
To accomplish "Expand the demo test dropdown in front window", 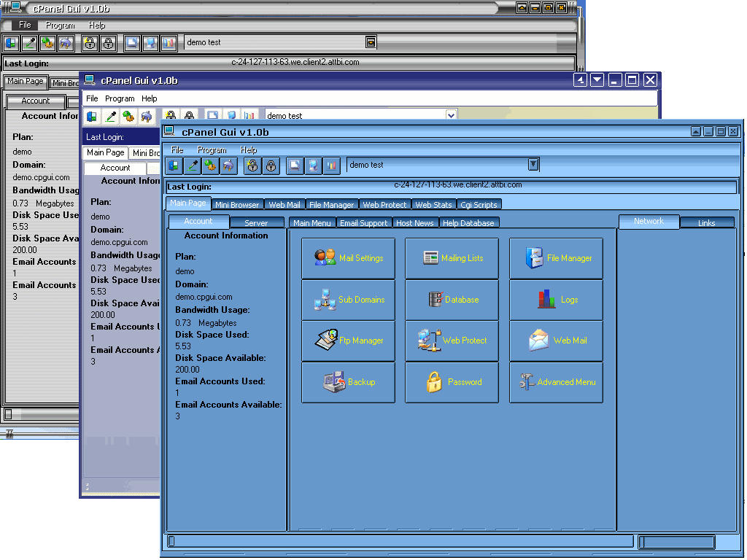I will (x=533, y=165).
